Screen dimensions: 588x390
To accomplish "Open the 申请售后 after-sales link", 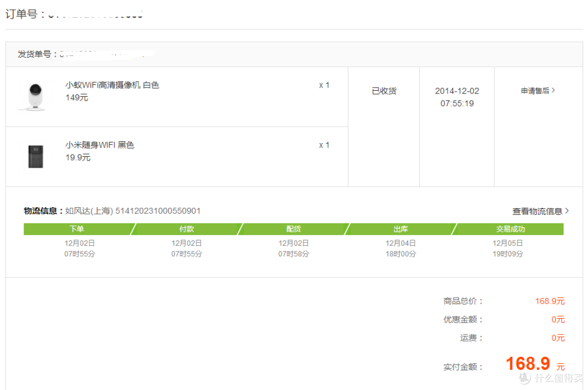I will (x=538, y=91).
